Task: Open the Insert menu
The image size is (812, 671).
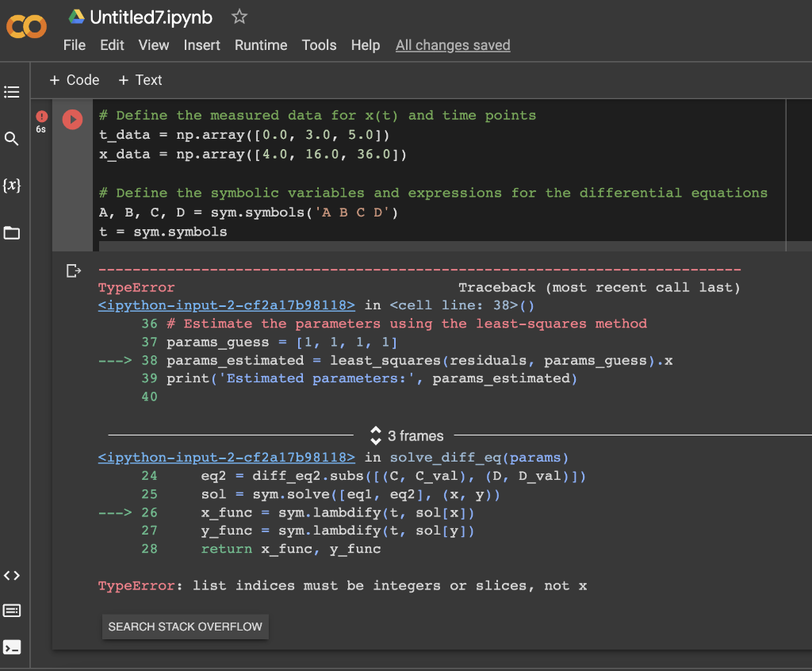Action: tap(202, 45)
